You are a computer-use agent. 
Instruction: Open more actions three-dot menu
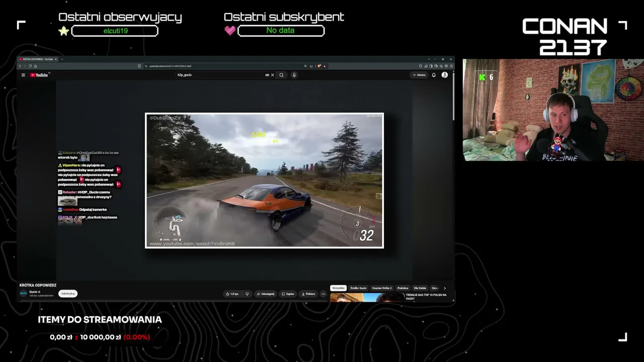(324, 294)
